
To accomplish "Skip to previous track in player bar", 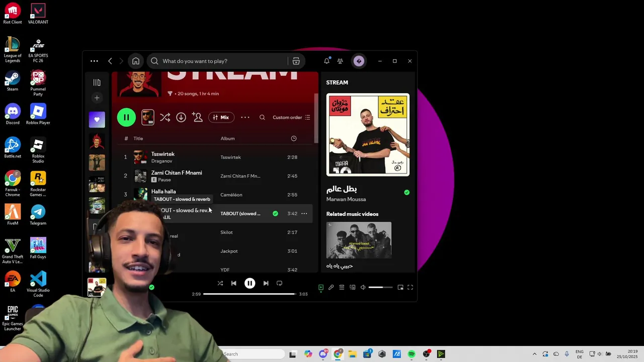I will click(233, 283).
